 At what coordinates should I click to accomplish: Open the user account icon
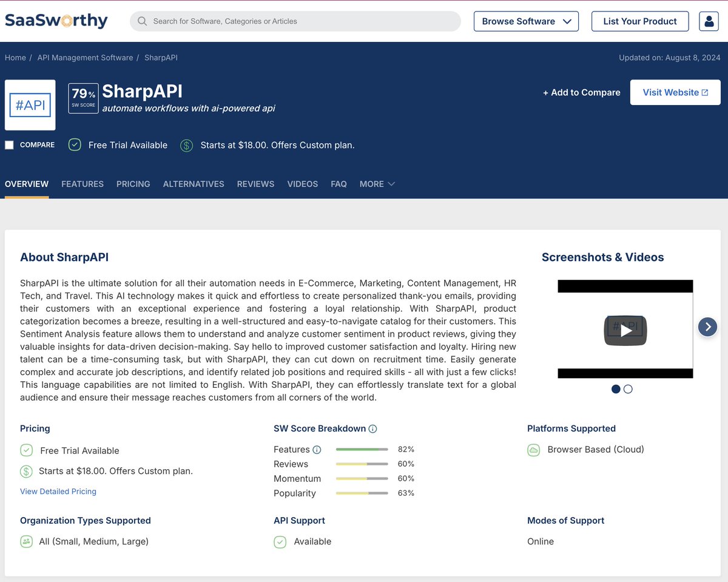[x=709, y=21]
